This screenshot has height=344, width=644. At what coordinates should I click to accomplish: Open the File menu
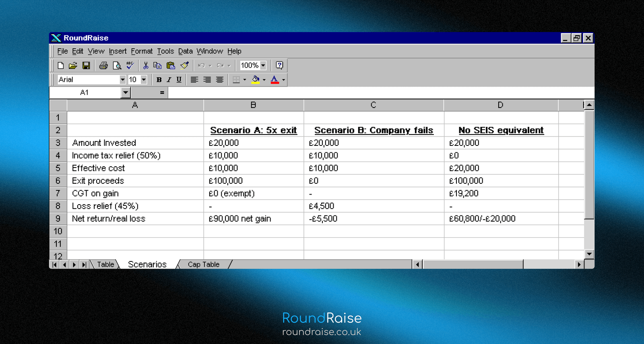pyautogui.click(x=62, y=51)
